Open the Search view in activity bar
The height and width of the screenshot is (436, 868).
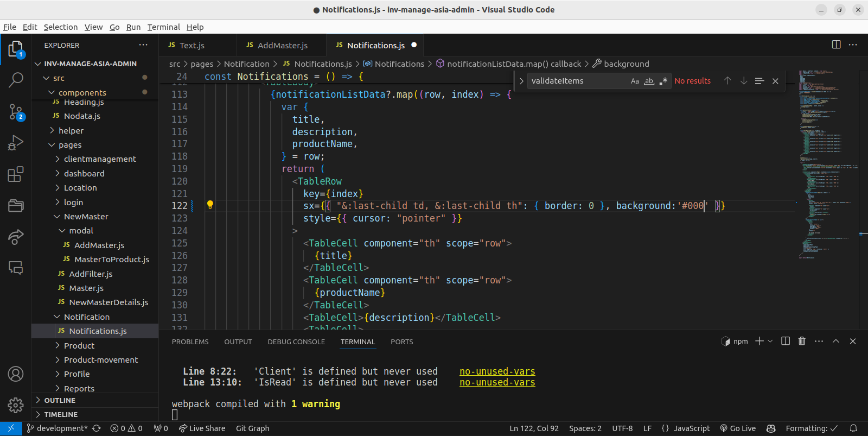point(16,80)
